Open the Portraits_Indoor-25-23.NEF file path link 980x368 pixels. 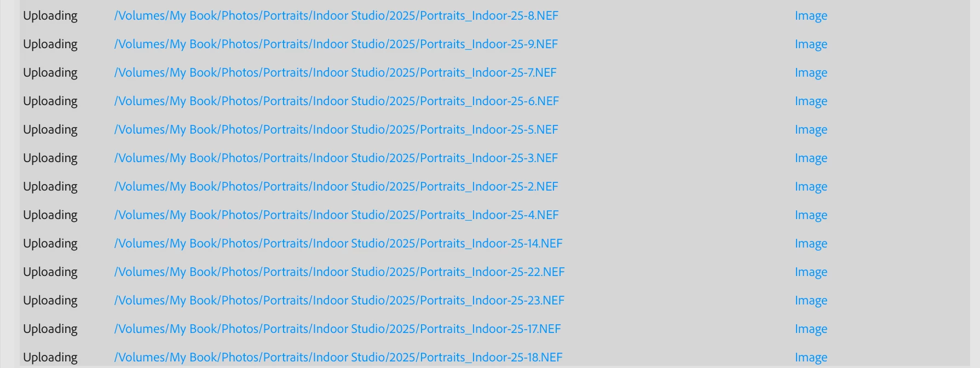[x=339, y=301]
